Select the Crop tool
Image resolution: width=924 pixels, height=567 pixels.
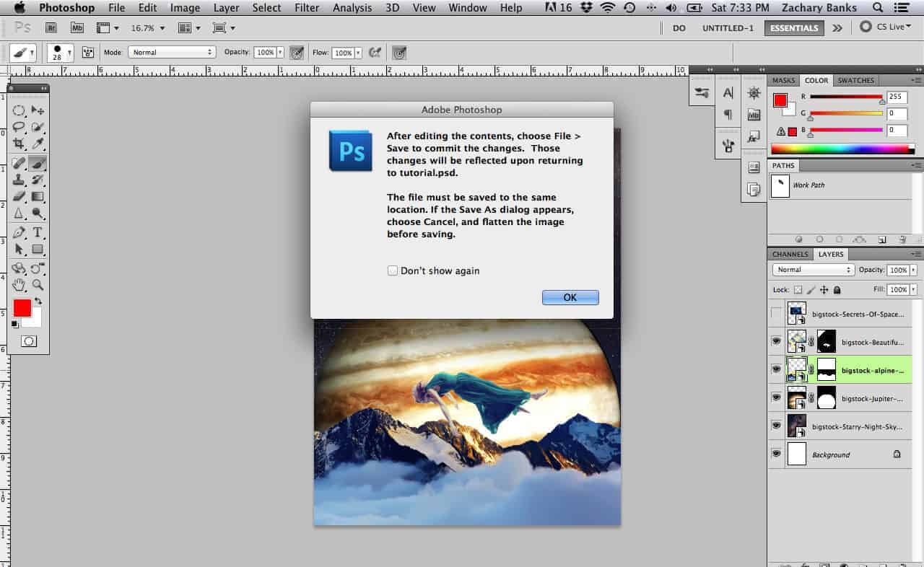click(x=19, y=144)
